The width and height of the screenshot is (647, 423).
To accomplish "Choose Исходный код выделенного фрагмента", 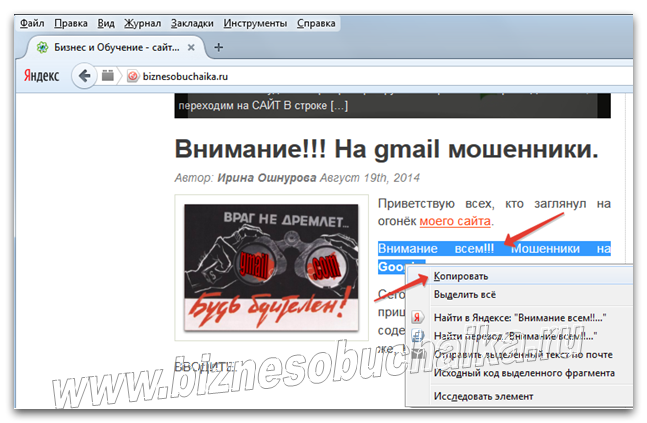I will (519, 373).
